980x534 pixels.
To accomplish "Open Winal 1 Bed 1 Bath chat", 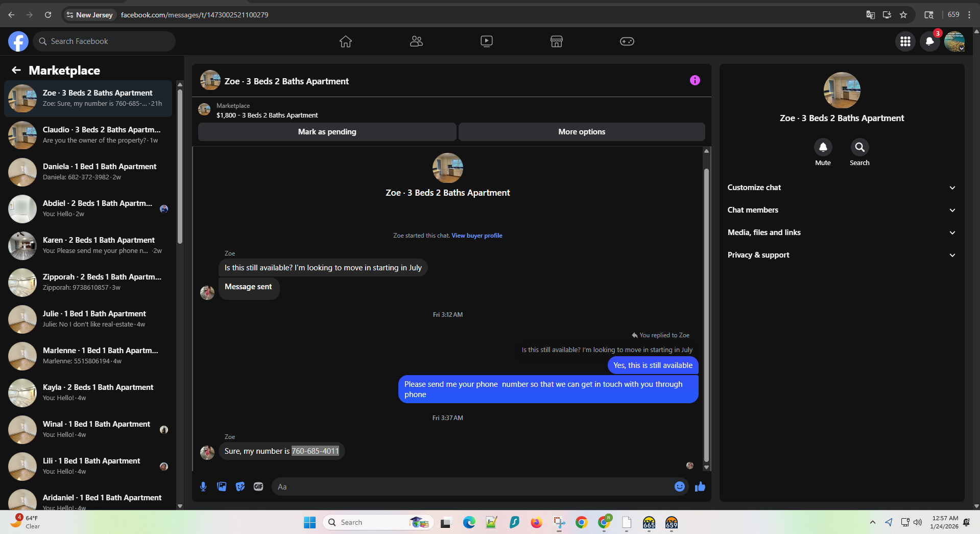I will tap(88, 429).
